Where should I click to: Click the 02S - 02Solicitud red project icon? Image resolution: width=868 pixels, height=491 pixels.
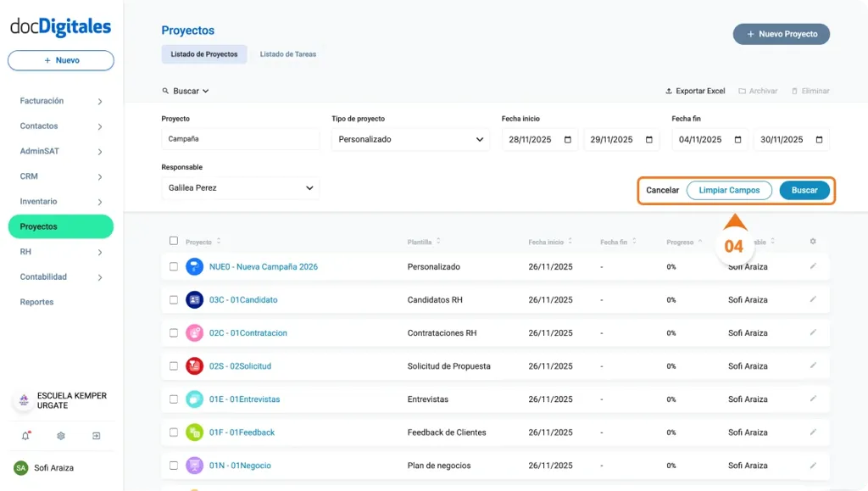pos(194,366)
